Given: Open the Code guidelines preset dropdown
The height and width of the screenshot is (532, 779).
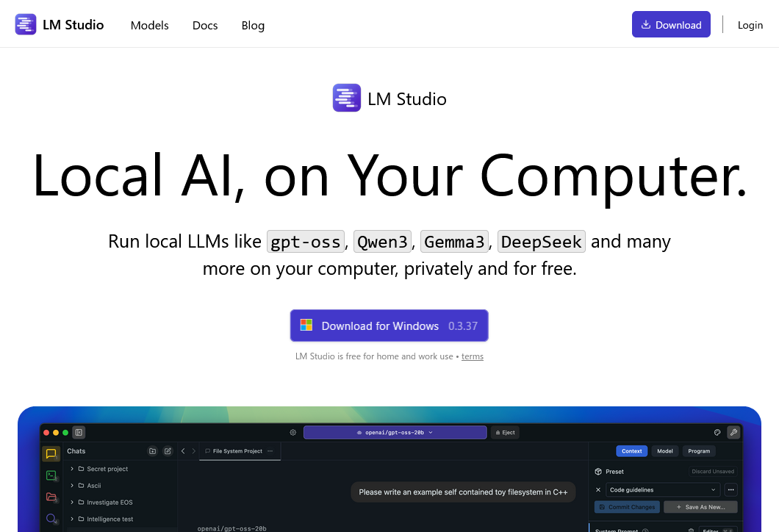Looking at the screenshot, I should coord(663,490).
